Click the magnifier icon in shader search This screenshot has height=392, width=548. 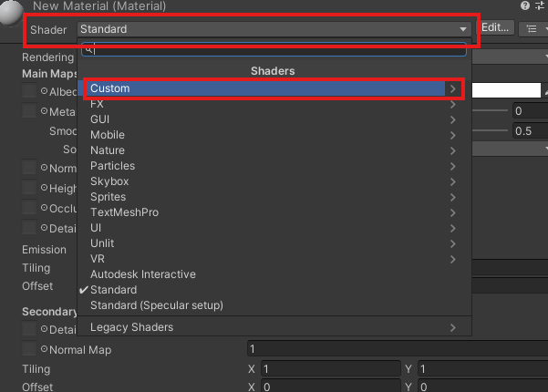click(88, 50)
